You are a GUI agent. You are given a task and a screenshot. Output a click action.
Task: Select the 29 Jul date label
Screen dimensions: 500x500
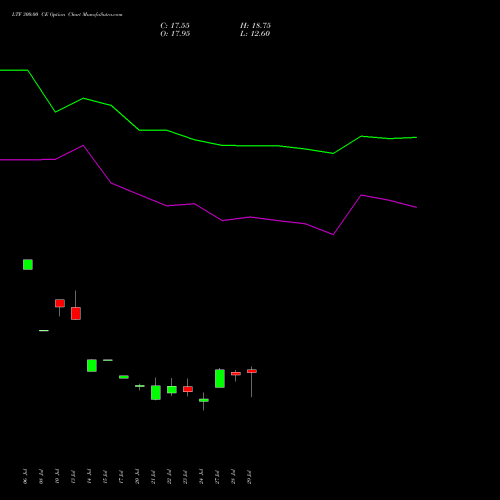point(249,476)
